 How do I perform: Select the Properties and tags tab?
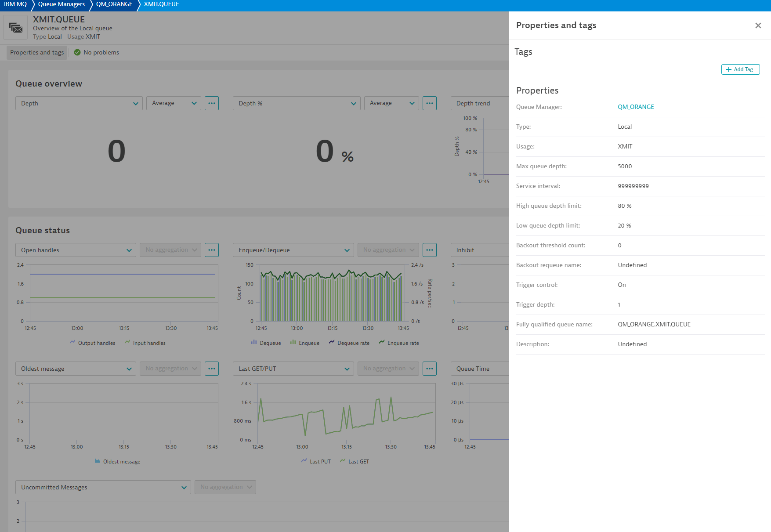(37, 52)
